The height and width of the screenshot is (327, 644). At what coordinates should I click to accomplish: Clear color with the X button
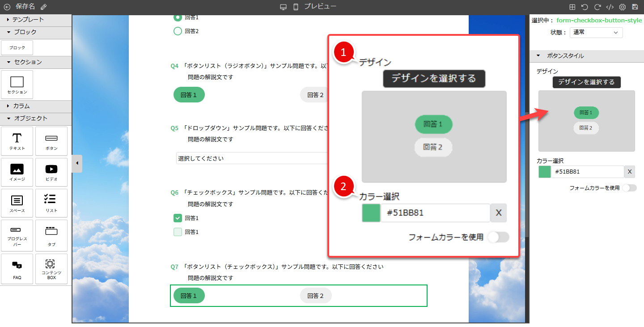click(x=629, y=172)
